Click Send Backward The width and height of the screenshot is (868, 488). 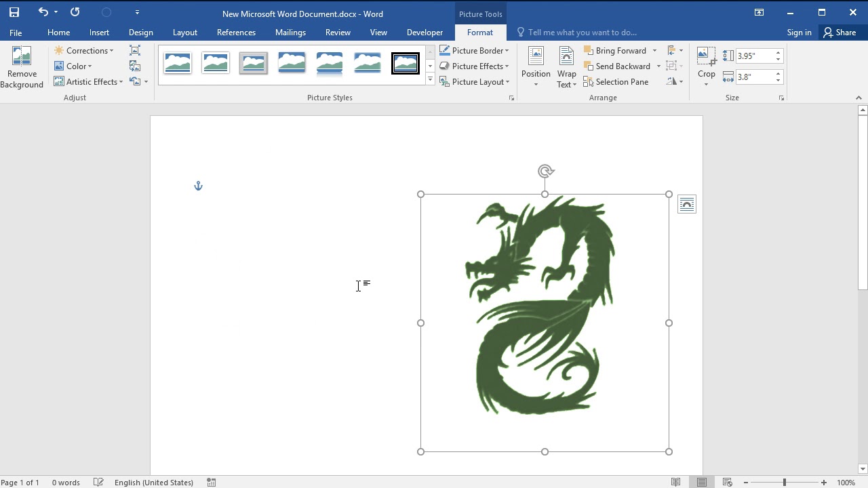[x=617, y=66]
